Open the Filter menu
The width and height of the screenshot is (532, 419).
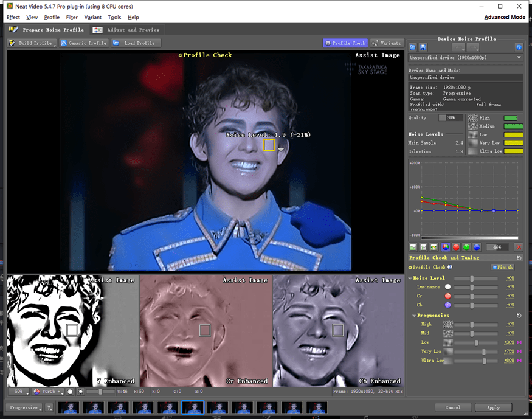72,18
